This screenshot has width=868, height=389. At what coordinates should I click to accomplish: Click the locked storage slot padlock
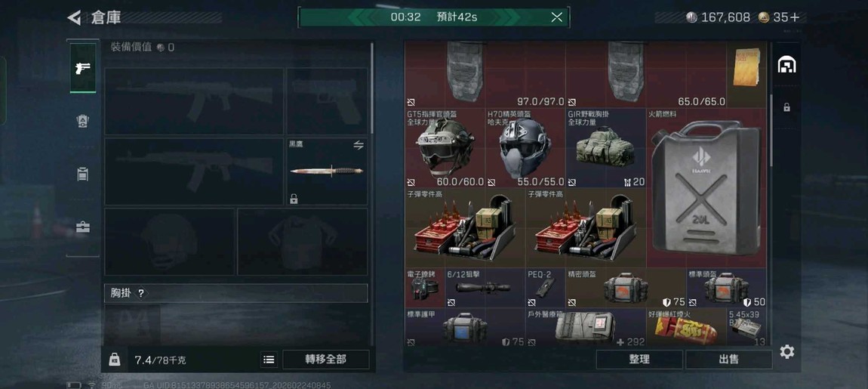point(786,107)
